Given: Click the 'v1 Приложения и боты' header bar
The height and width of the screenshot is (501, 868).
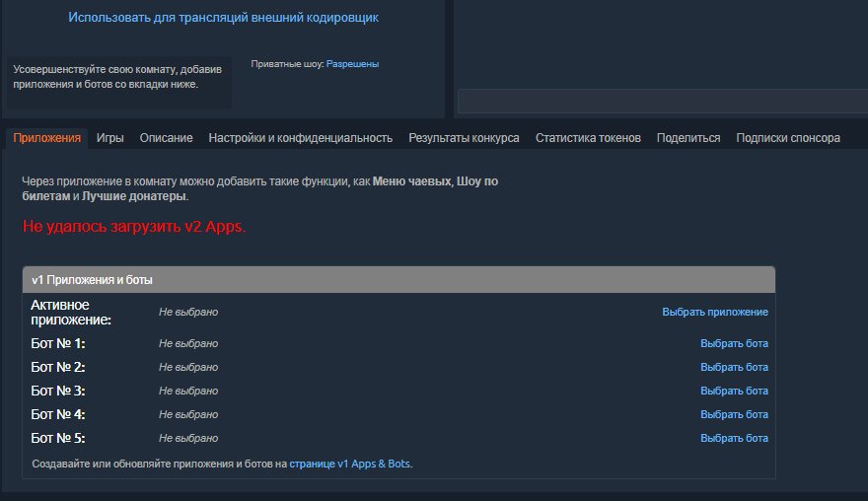Looking at the screenshot, I should 398,280.
